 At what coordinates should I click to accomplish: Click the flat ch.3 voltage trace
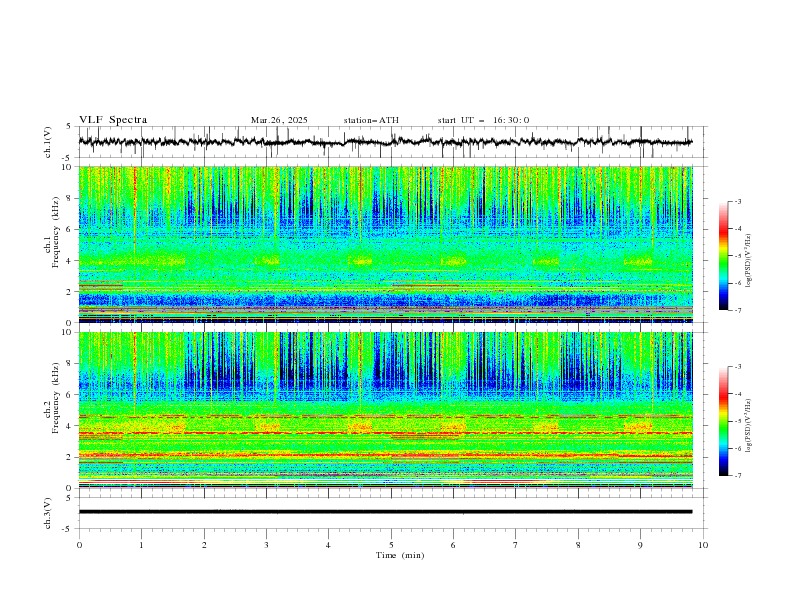click(385, 512)
